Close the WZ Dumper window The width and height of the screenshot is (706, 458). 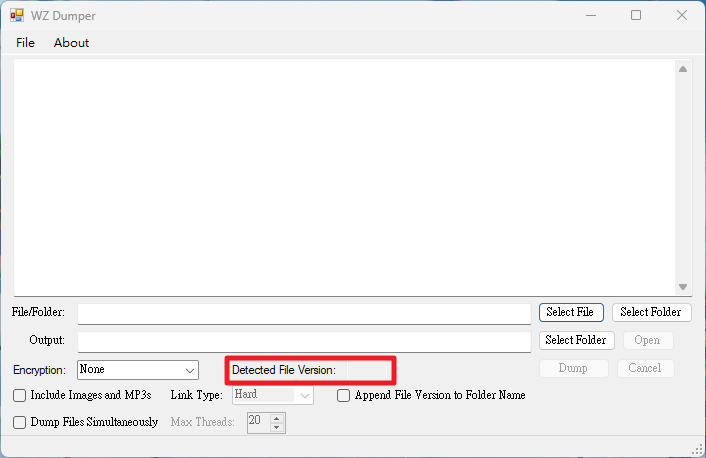click(x=682, y=15)
